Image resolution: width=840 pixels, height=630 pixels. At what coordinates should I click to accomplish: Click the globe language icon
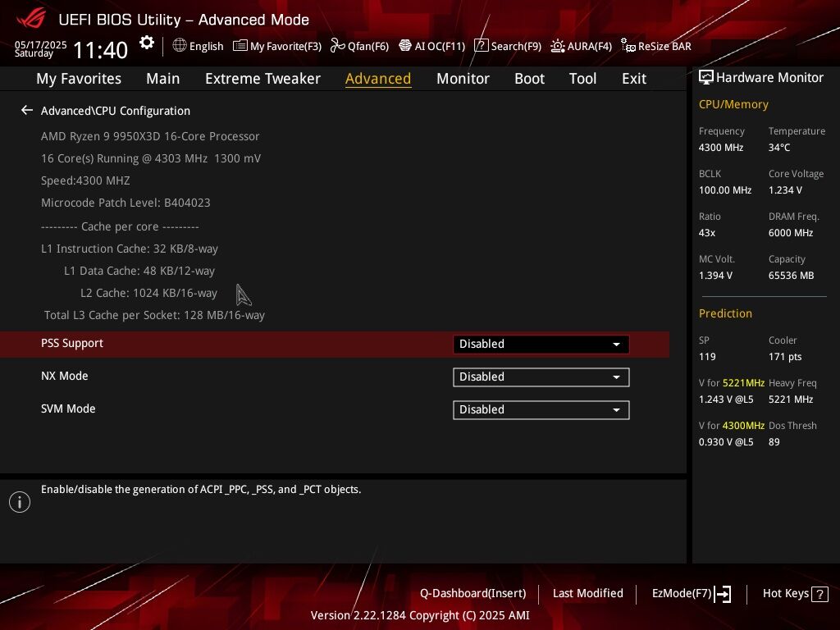click(180, 46)
